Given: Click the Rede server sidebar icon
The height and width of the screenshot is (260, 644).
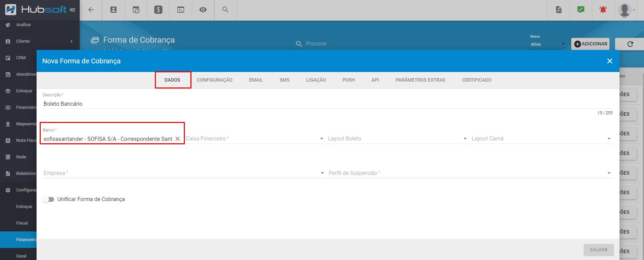Looking at the screenshot, I should 8,157.
